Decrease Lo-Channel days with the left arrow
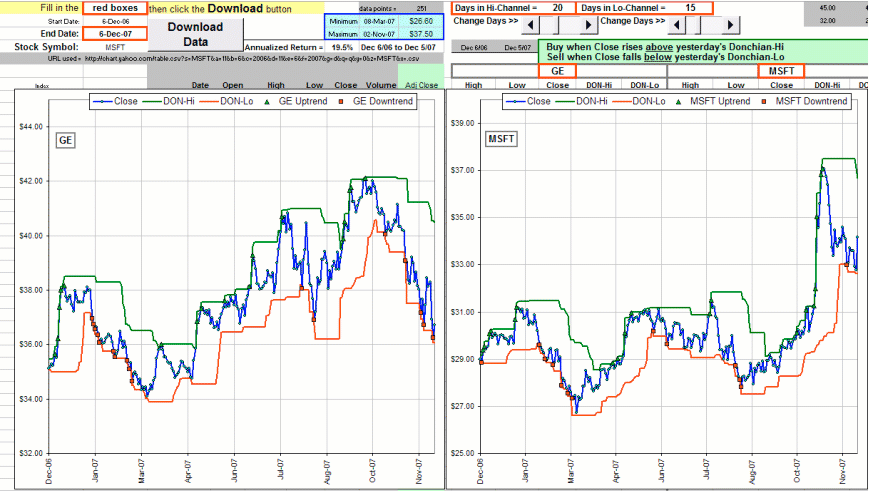869x491 pixels. [x=676, y=24]
